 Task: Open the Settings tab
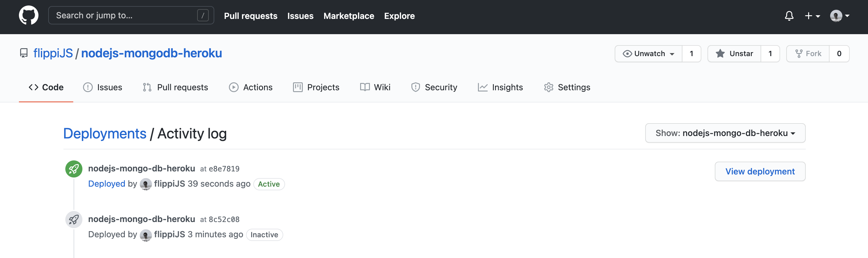[x=567, y=87]
